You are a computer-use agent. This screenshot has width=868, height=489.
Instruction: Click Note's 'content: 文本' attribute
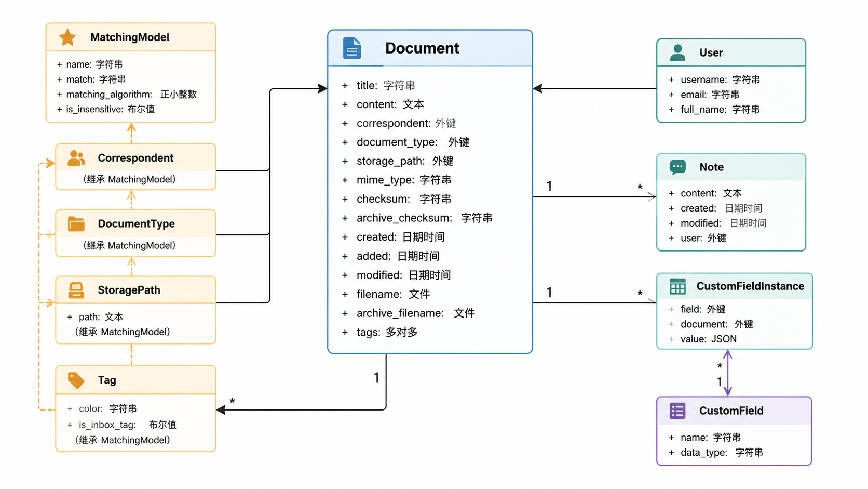[x=705, y=193]
